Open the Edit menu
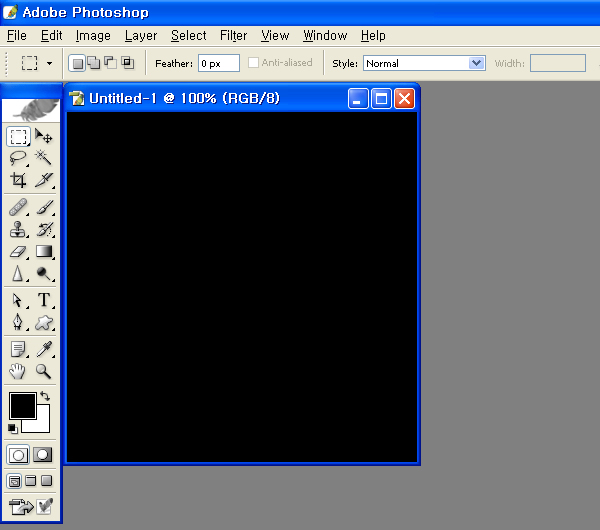The width and height of the screenshot is (600, 530). point(51,36)
